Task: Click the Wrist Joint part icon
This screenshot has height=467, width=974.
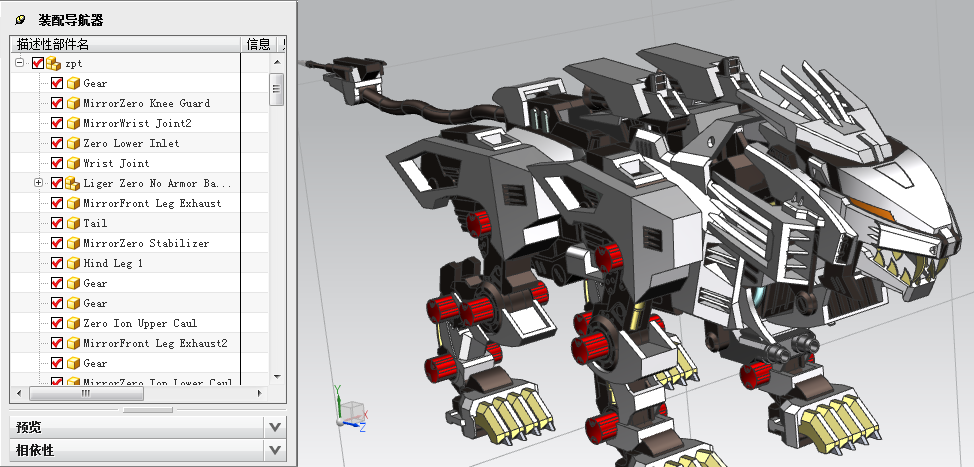Action: [73, 163]
